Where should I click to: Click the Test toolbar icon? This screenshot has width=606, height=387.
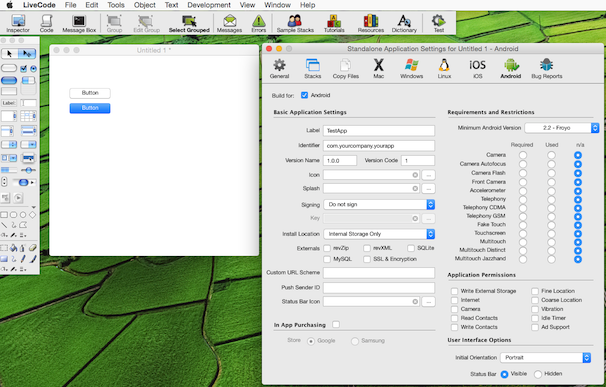coord(439,23)
